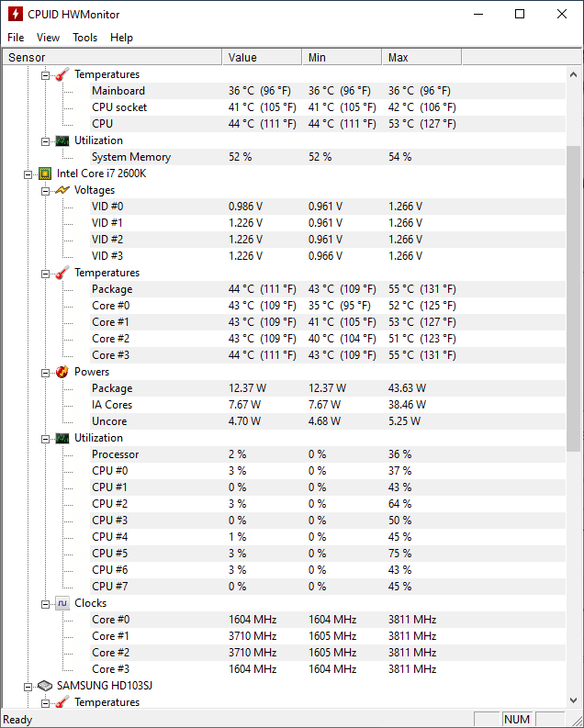The height and width of the screenshot is (728, 584).
Task: Collapse the Voltages section
Action: tap(45, 190)
